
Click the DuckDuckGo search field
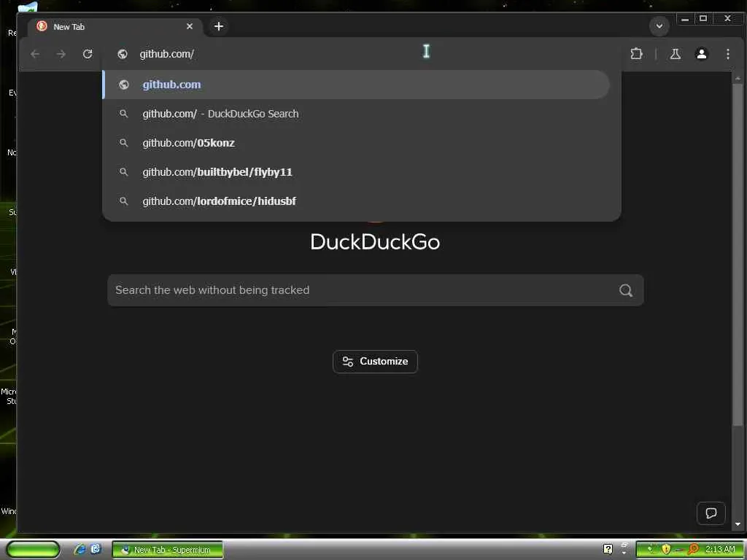point(376,290)
